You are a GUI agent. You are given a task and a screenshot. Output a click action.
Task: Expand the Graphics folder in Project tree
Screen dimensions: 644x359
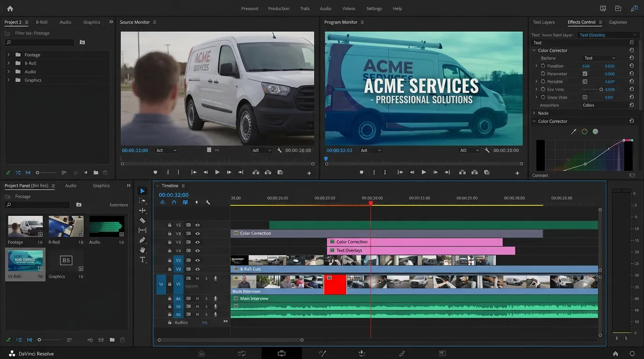coord(8,80)
